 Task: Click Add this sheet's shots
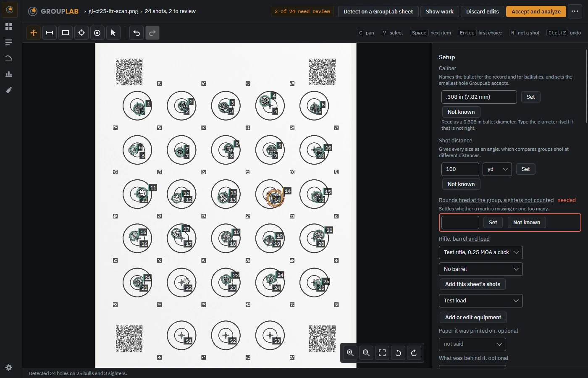(472, 284)
